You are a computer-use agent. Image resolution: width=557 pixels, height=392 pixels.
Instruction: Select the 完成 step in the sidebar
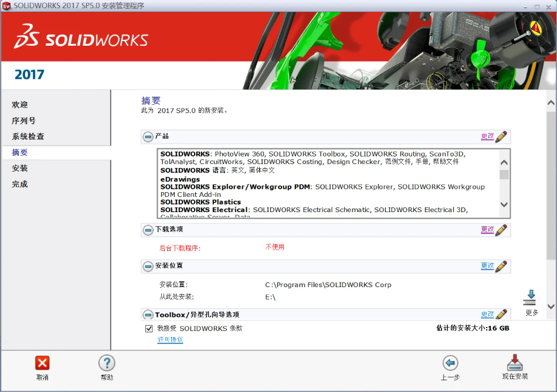(19, 184)
